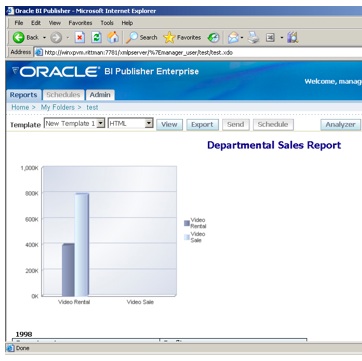Stop page loading with red X icon
Viewport: 362px width, 361px height.
(x=79, y=38)
